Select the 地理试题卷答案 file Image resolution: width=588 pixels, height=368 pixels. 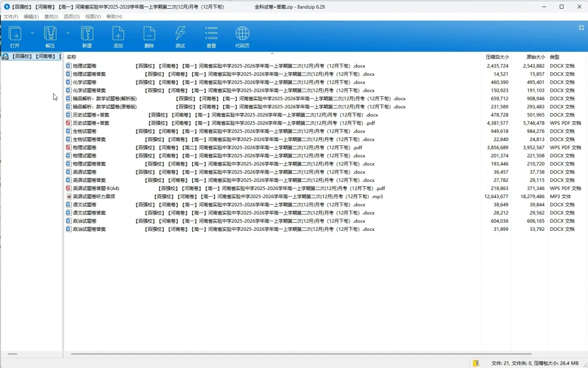click(x=220, y=74)
